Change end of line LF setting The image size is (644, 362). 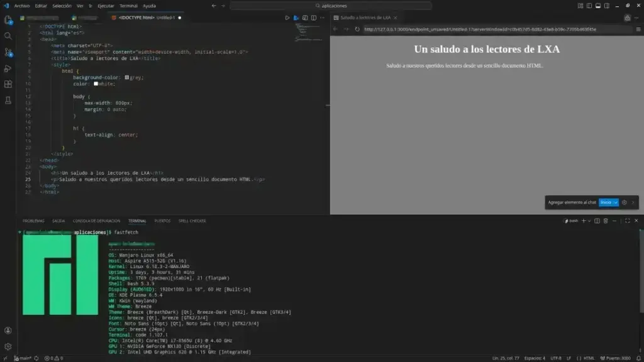click(x=569, y=358)
